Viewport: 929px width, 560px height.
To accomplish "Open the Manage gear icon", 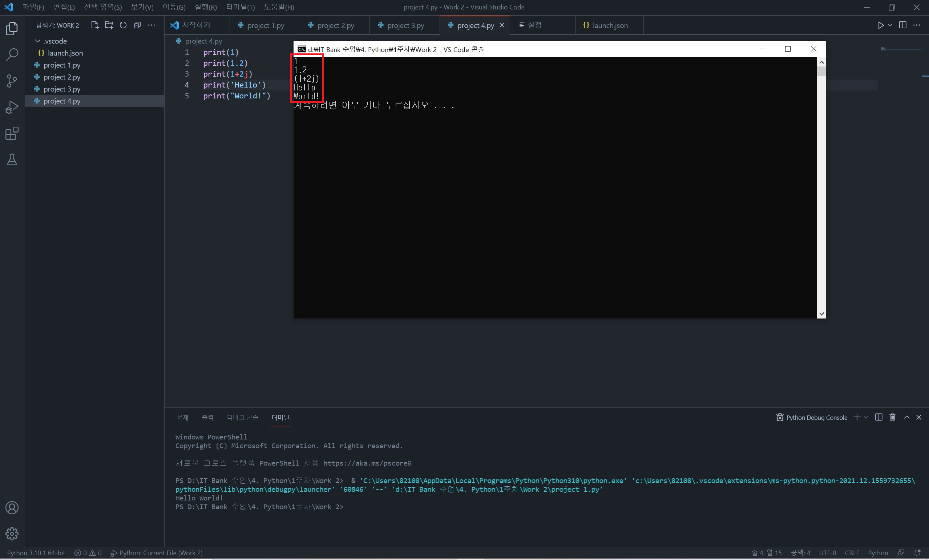I will (x=12, y=533).
